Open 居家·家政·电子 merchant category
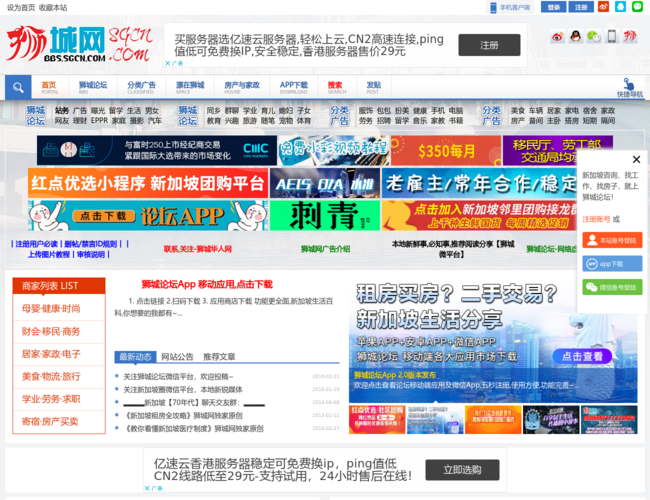Image resolution: width=650 pixels, height=500 pixels. coord(51,354)
